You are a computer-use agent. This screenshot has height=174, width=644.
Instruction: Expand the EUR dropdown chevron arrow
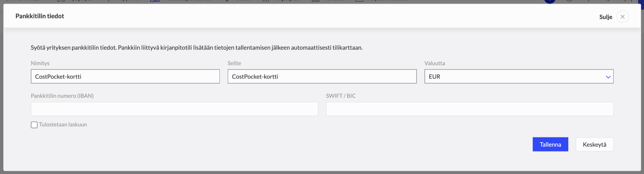[x=608, y=77]
